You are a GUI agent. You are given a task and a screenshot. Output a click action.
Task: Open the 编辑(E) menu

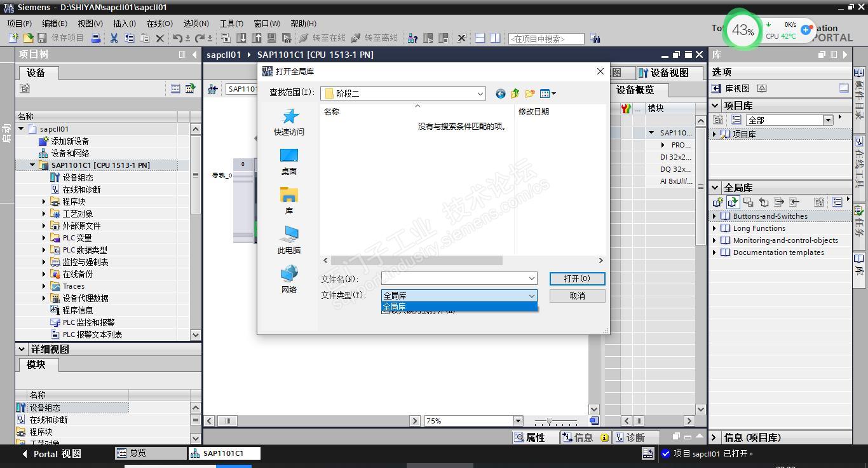[x=55, y=24]
